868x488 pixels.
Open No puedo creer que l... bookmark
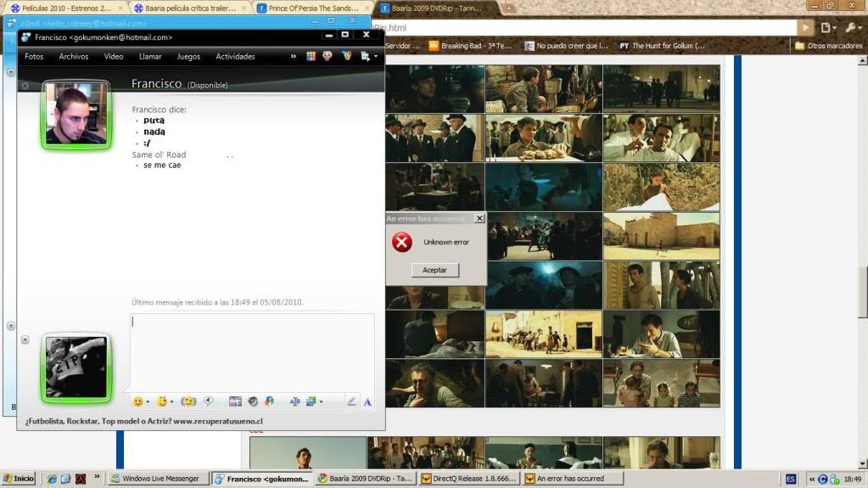point(566,46)
